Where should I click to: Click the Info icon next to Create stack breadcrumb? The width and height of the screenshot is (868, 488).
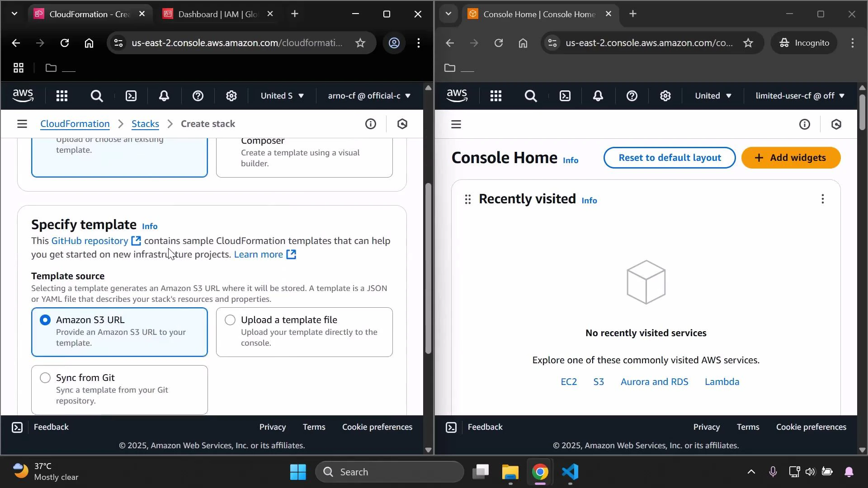[371, 124]
